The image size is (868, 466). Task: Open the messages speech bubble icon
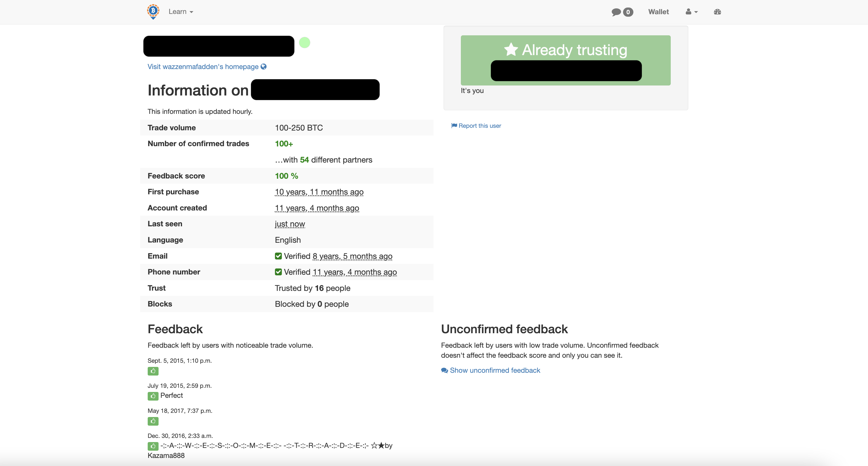[x=616, y=12]
